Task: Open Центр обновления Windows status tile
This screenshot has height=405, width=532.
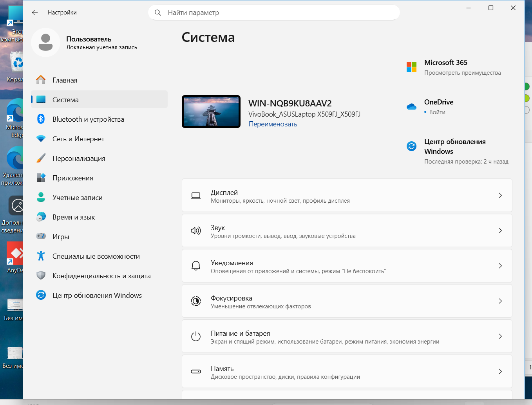Action: pyautogui.click(x=457, y=151)
